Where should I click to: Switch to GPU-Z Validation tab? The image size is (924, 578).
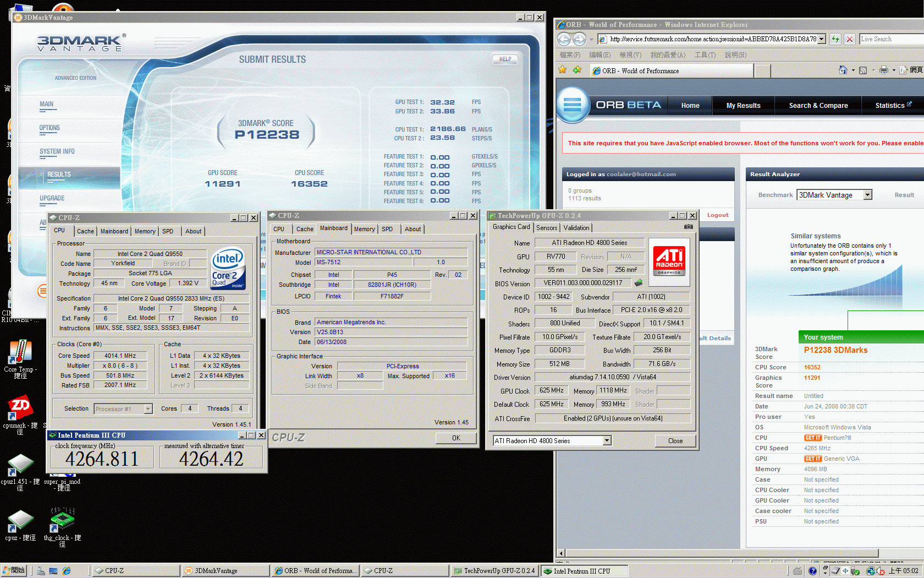[x=576, y=227]
